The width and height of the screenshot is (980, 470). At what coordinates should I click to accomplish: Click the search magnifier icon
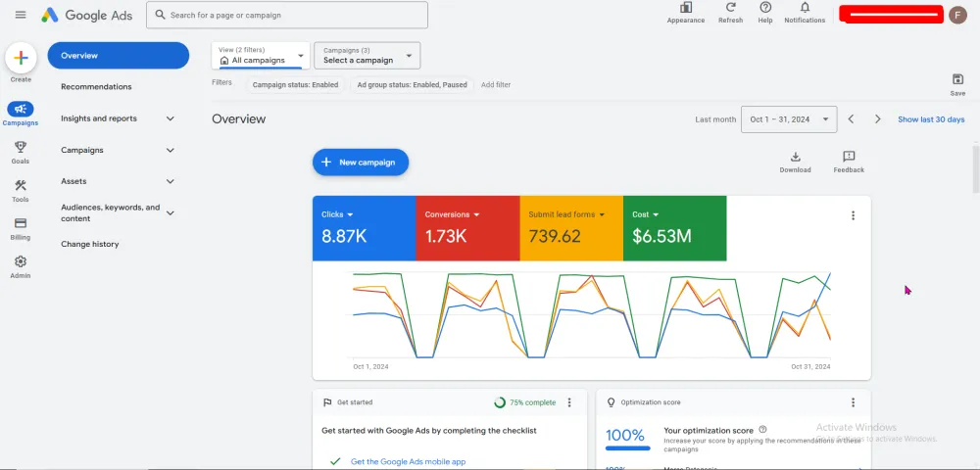[x=160, y=15]
